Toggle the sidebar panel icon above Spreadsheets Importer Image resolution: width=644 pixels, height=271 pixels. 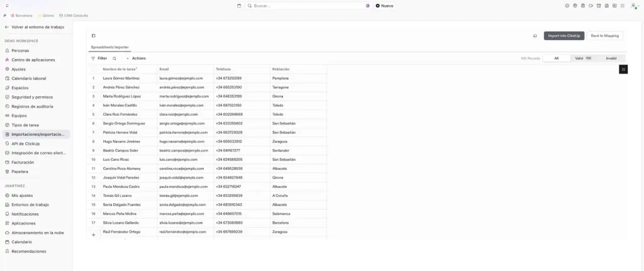click(94, 36)
